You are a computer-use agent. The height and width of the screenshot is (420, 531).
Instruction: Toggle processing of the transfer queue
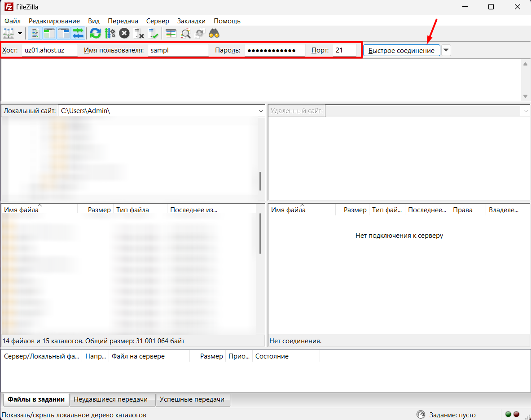pyautogui.click(x=110, y=34)
